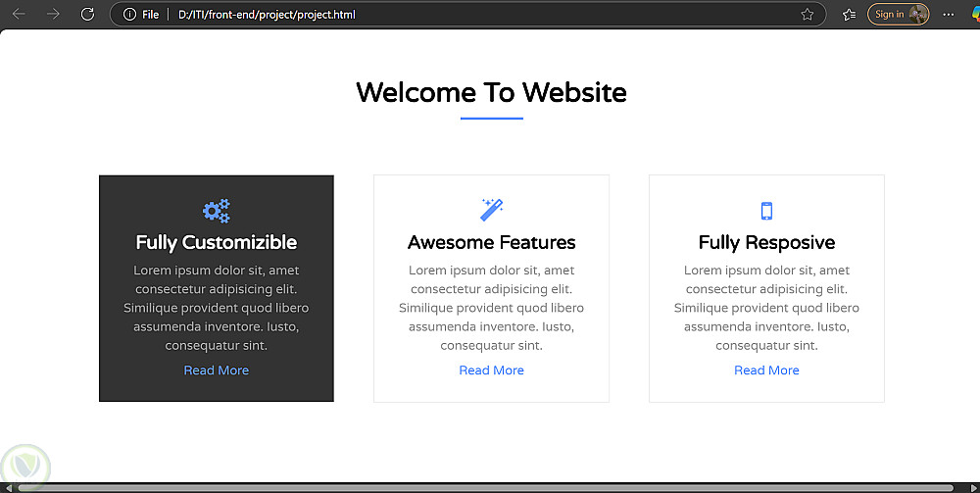The height and width of the screenshot is (493, 980).
Task: Click the Awesome Features card title
Action: point(491,242)
